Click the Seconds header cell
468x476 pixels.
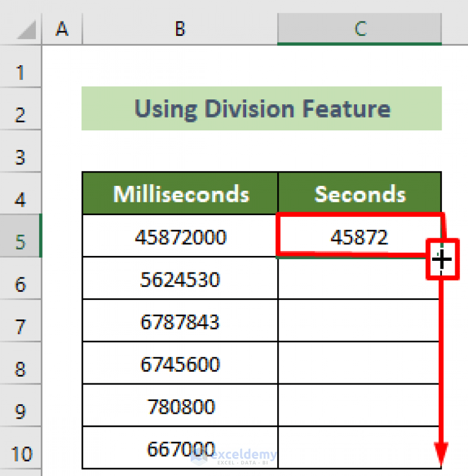coord(360,193)
